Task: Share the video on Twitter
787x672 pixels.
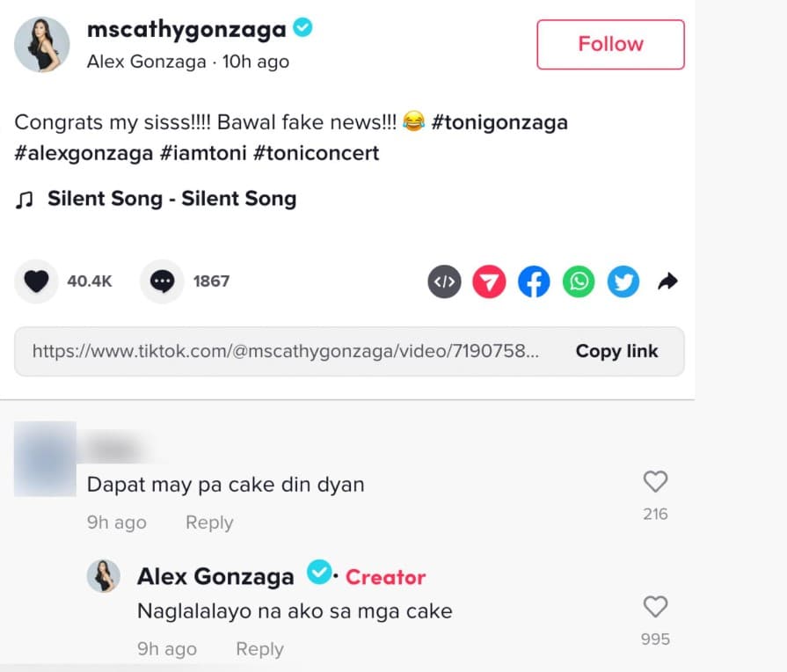Action: point(623,281)
